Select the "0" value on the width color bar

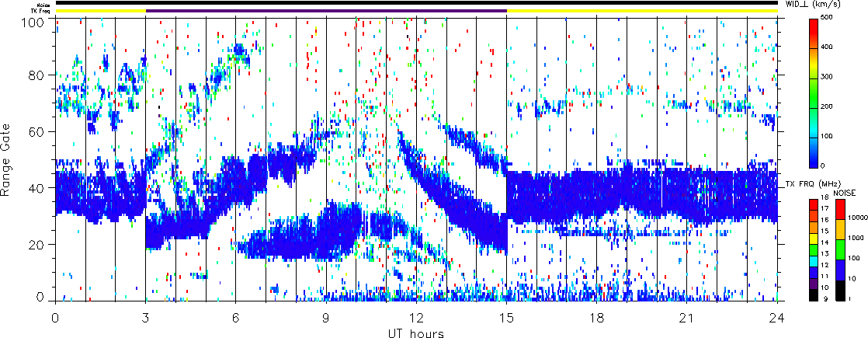(825, 166)
